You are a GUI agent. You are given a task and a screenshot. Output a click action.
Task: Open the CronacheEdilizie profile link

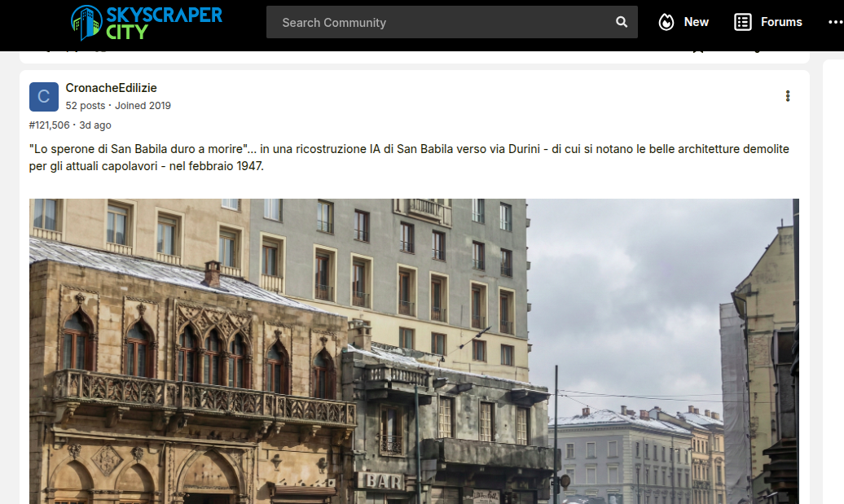(x=111, y=88)
